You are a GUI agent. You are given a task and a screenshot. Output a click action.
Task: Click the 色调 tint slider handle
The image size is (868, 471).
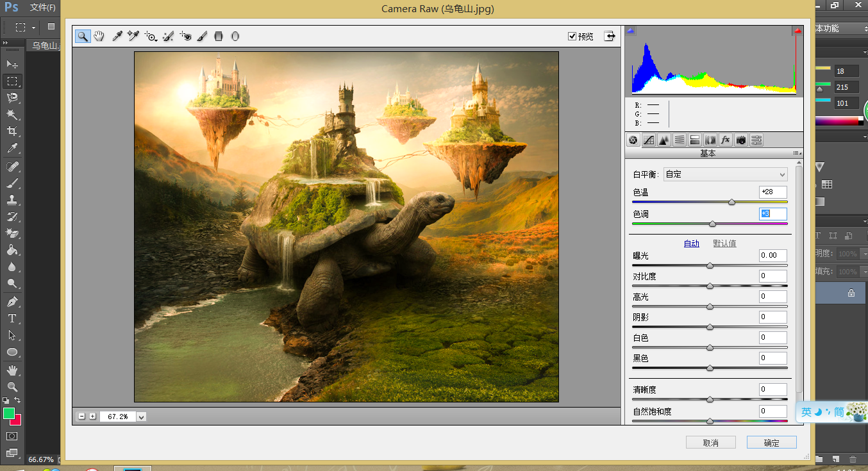712,224
